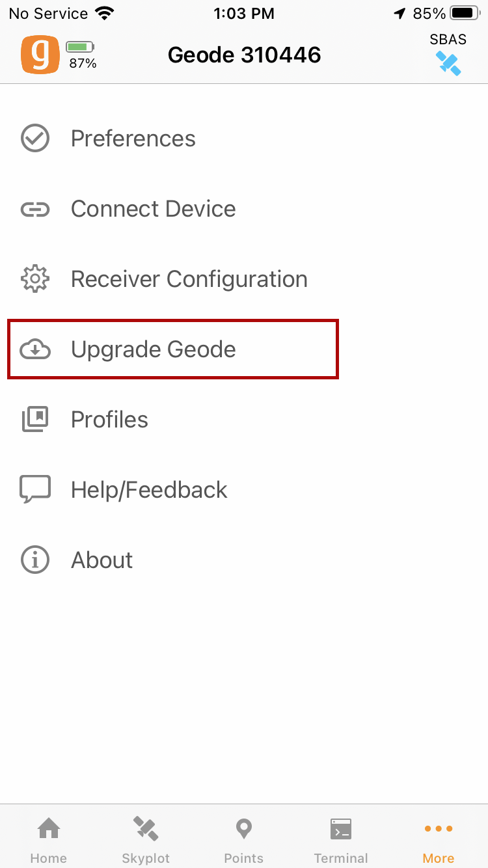The width and height of the screenshot is (488, 868).
Task: Select Connect Device from the list
Action: [154, 209]
